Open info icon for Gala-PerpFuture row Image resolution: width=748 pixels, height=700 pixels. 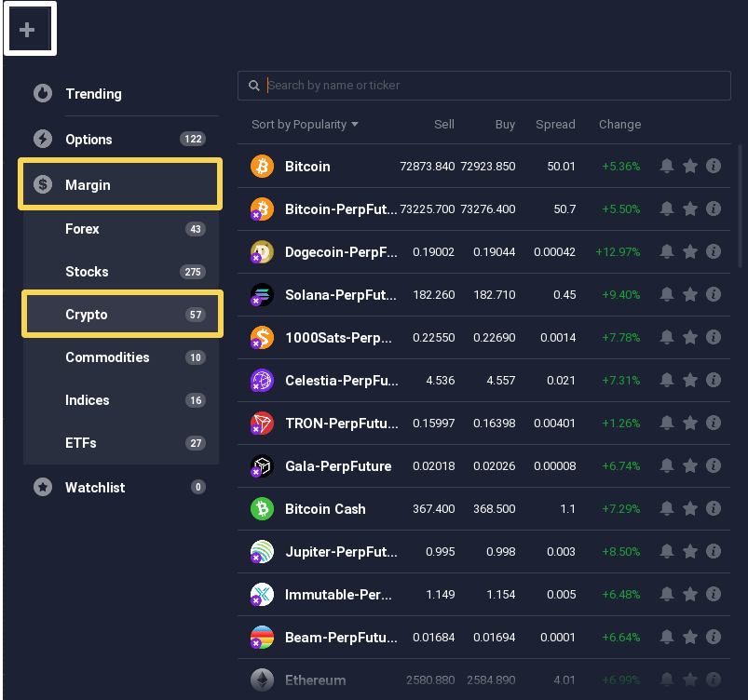[x=714, y=466]
